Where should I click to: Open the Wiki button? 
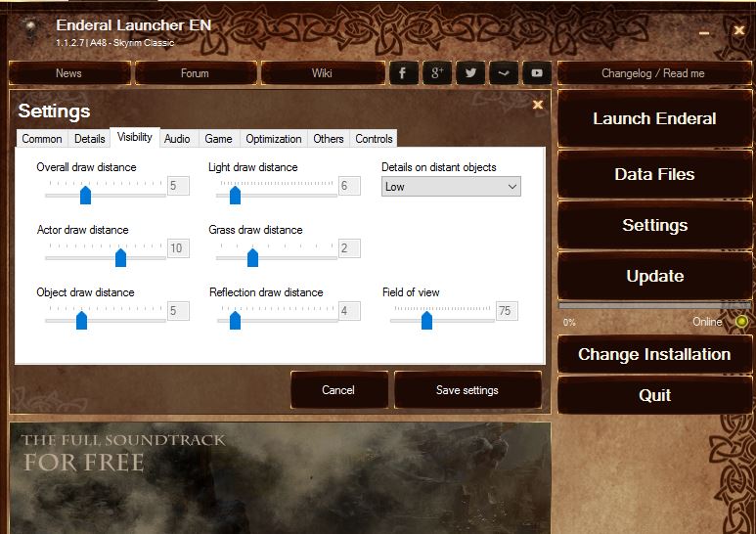[x=322, y=73]
